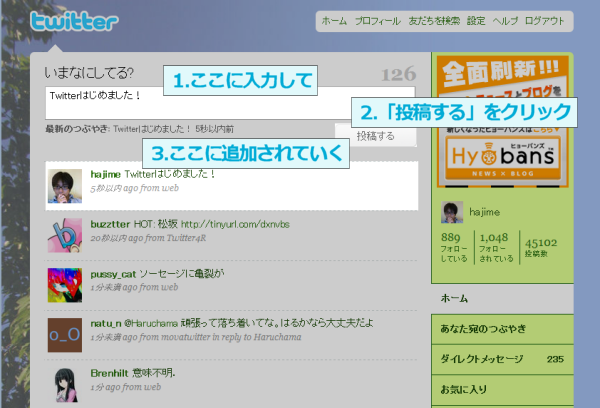600x408 pixels.
Task: Select the あなた宛のつぶやき sidebar tab
Action: (502, 329)
